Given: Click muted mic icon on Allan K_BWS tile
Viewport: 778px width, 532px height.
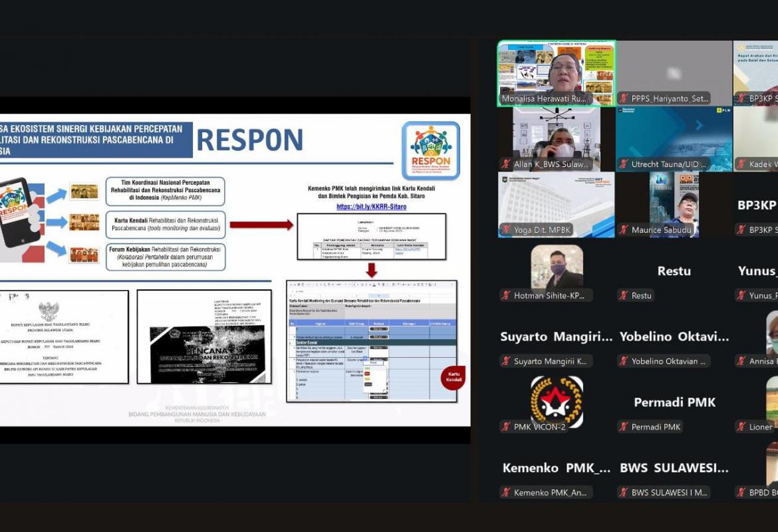Looking at the screenshot, I should [507, 164].
